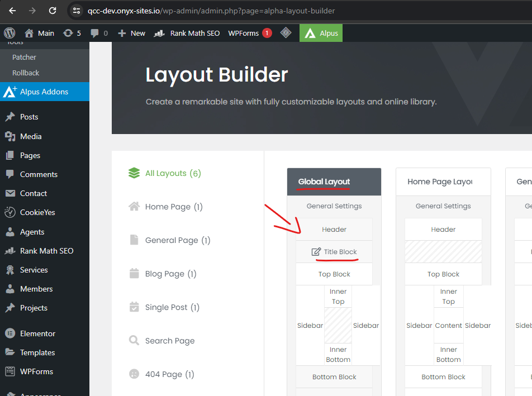Open General Settings of Home Page Layout
532x396 pixels.
443,206
